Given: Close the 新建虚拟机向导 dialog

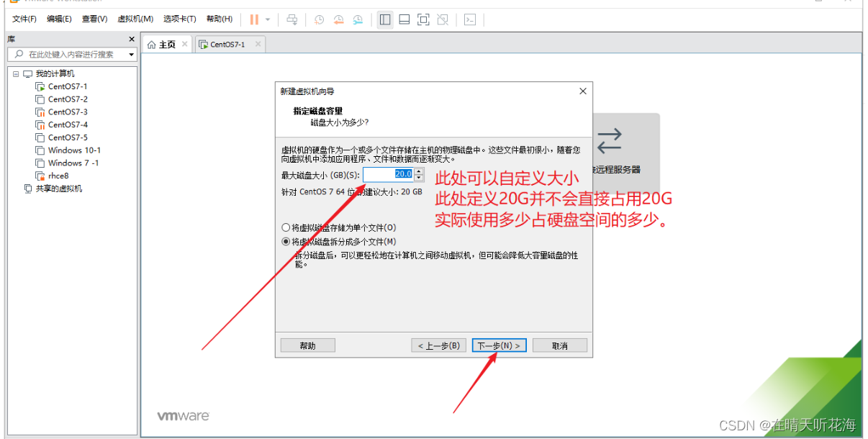Looking at the screenshot, I should click(x=583, y=91).
